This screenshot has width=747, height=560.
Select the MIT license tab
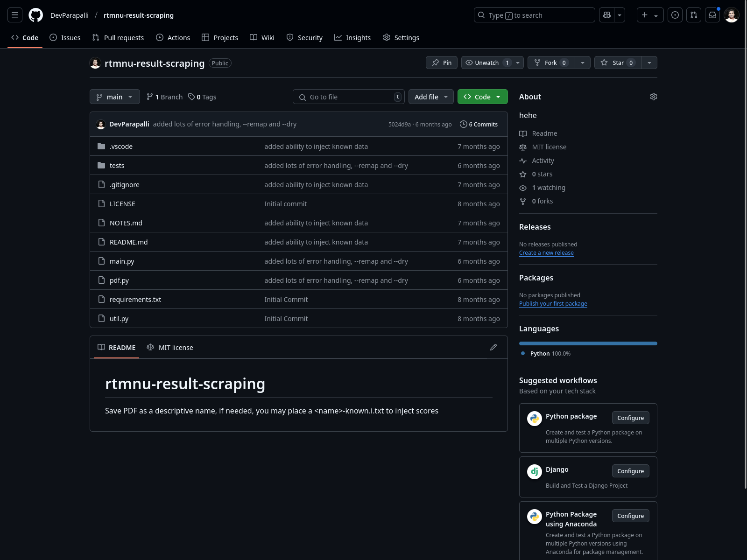coord(170,347)
